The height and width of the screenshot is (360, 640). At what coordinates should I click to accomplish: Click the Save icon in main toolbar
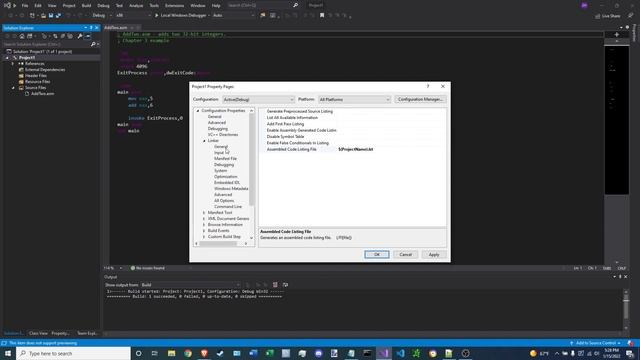(x=51, y=16)
